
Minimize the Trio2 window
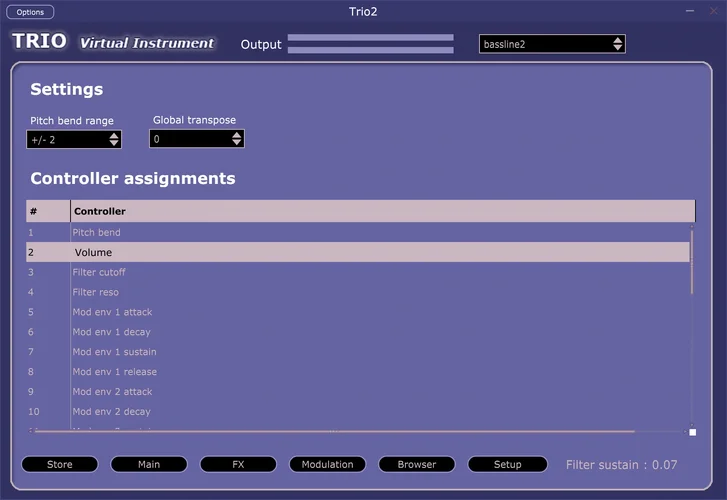point(690,11)
